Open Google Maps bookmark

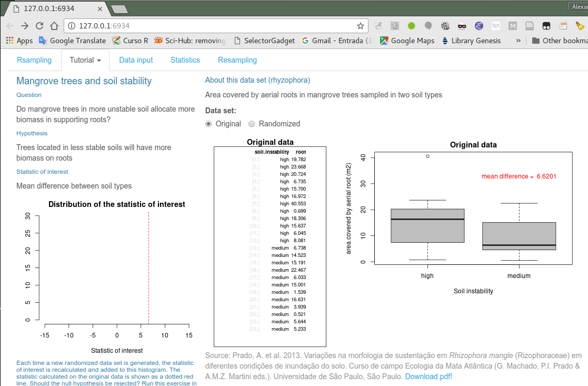click(x=407, y=41)
